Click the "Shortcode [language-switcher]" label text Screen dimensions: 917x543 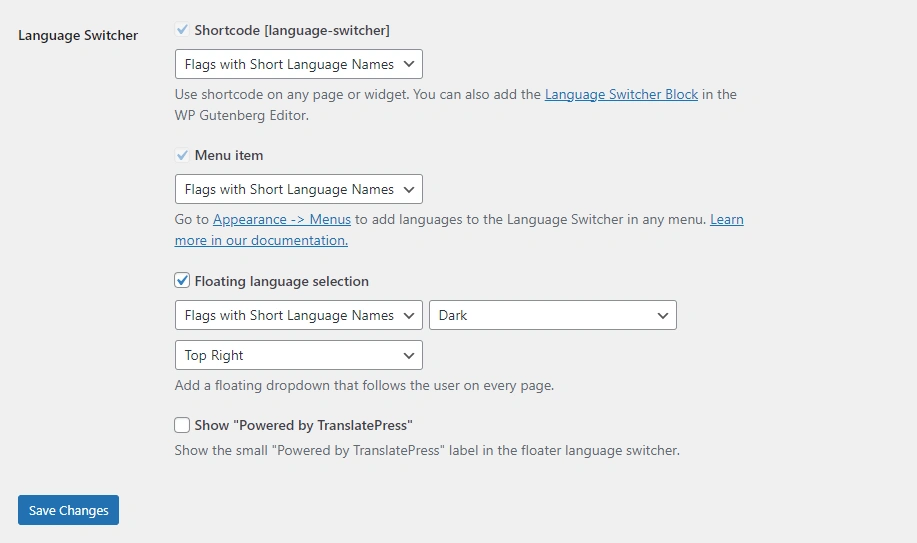click(292, 30)
